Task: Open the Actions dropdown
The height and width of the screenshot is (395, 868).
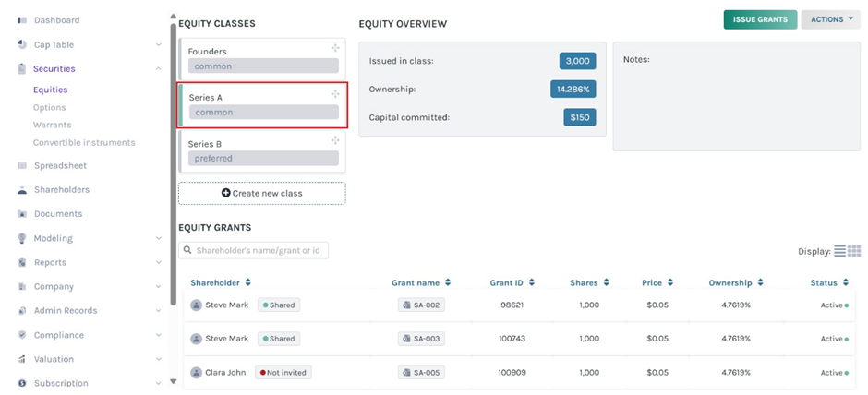Action: 830,19
